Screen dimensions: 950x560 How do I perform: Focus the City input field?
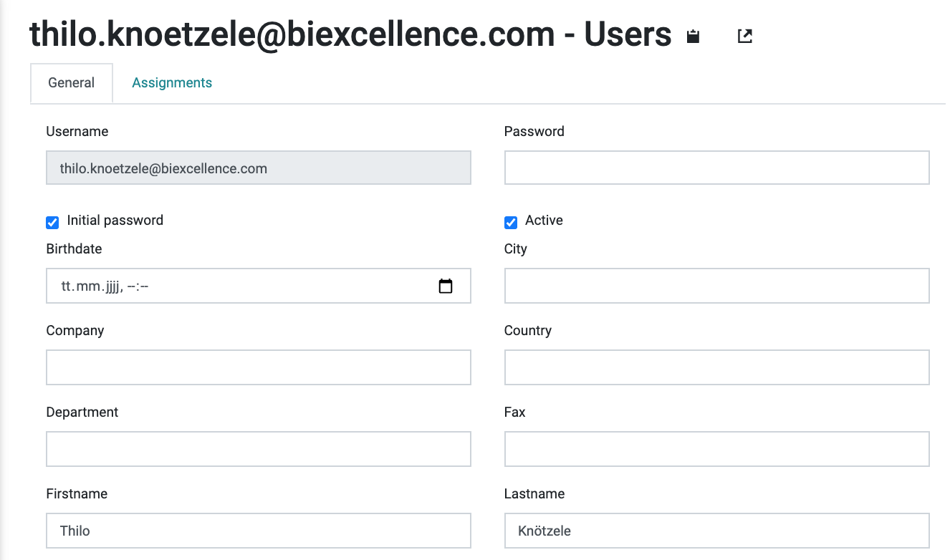(717, 286)
